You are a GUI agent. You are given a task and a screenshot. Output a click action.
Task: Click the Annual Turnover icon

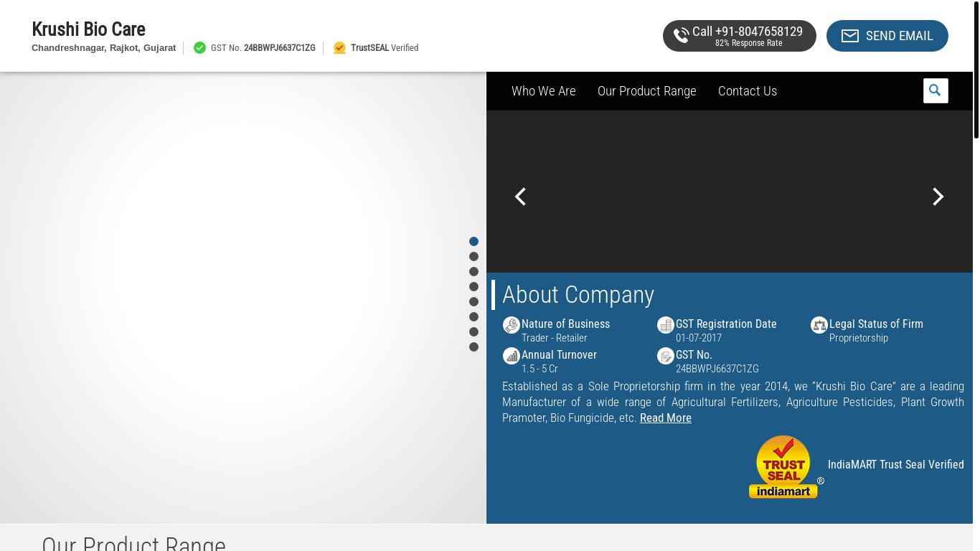511,356
